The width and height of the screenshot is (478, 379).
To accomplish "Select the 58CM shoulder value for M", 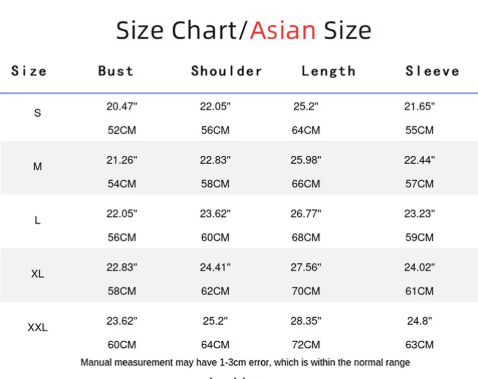I will click(215, 184).
